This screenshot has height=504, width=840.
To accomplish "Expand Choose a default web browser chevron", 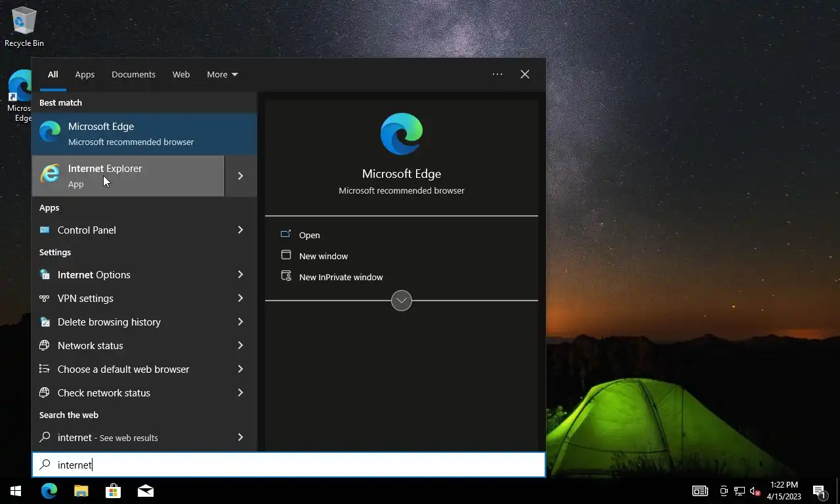I will click(240, 369).
